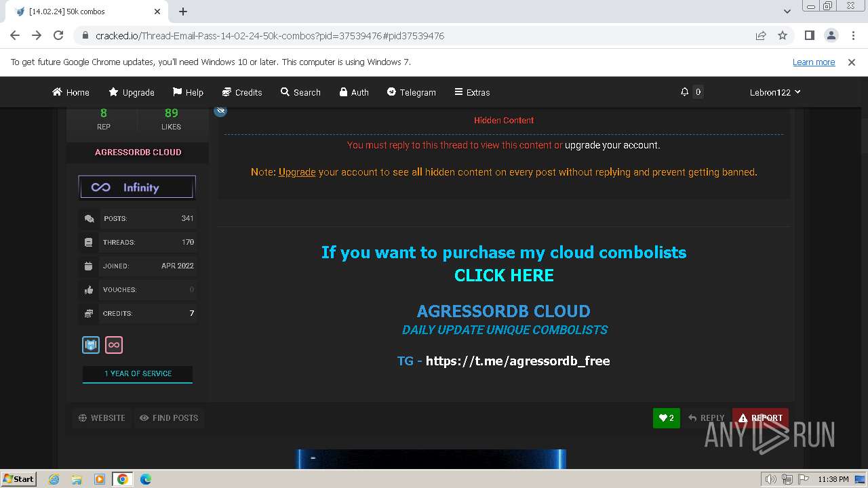Open Help in navigation bar
868x488 pixels.
[188, 92]
